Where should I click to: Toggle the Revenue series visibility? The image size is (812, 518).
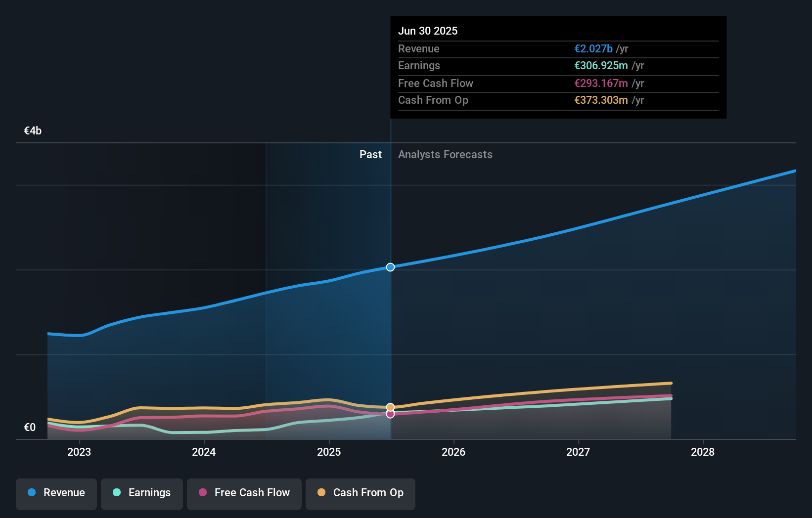coord(56,494)
